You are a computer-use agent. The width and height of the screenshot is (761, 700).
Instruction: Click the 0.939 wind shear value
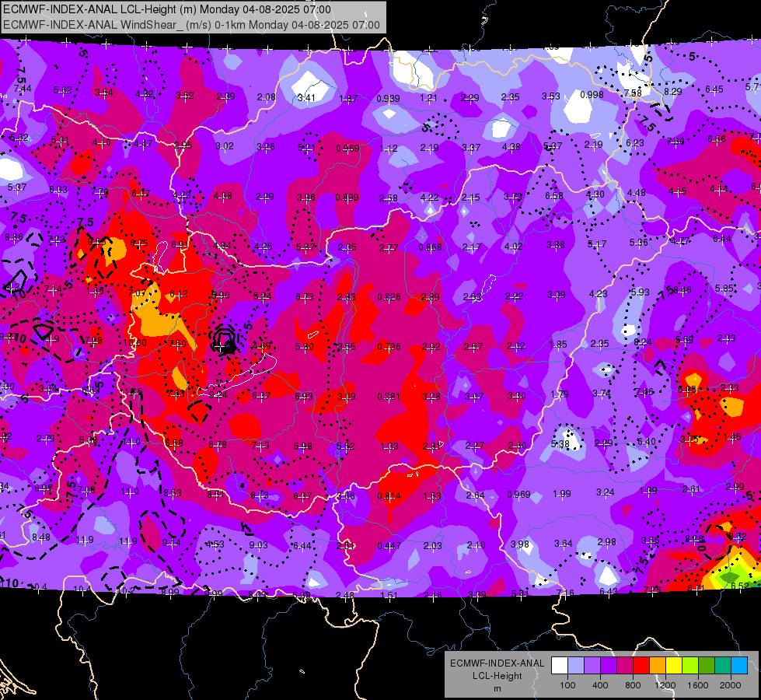[x=388, y=99]
